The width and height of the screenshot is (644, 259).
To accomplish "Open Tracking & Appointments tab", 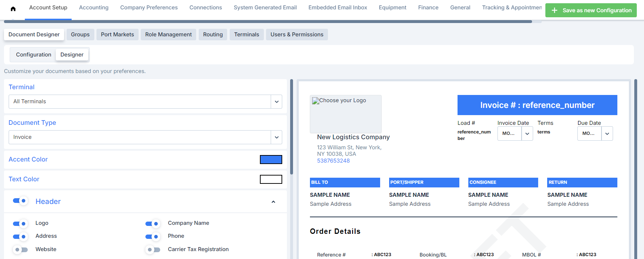I will [x=512, y=8].
